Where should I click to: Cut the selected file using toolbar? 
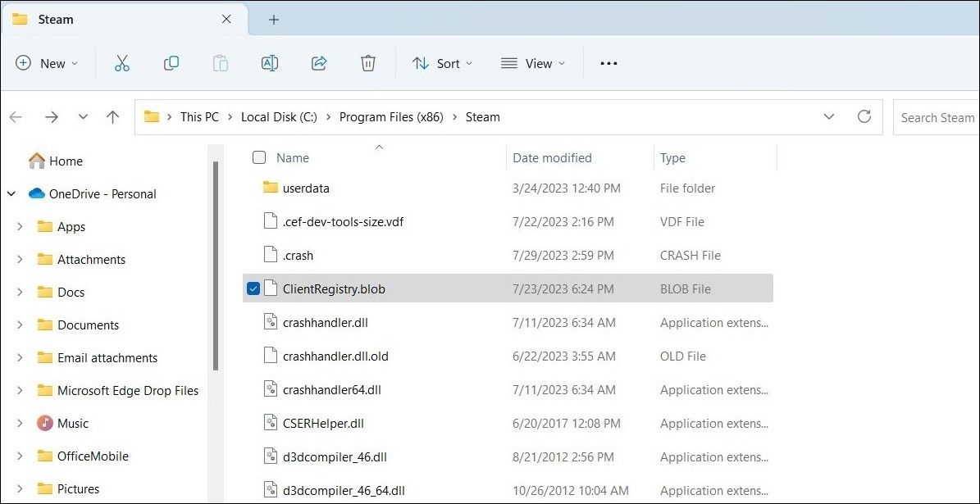(x=122, y=63)
